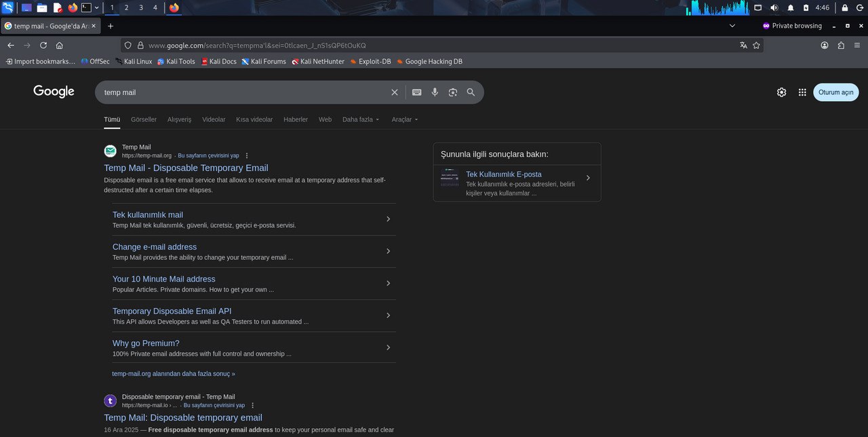This screenshot has width=868, height=437.
Task: Open the Google apps grid
Action: [x=802, y=92]
